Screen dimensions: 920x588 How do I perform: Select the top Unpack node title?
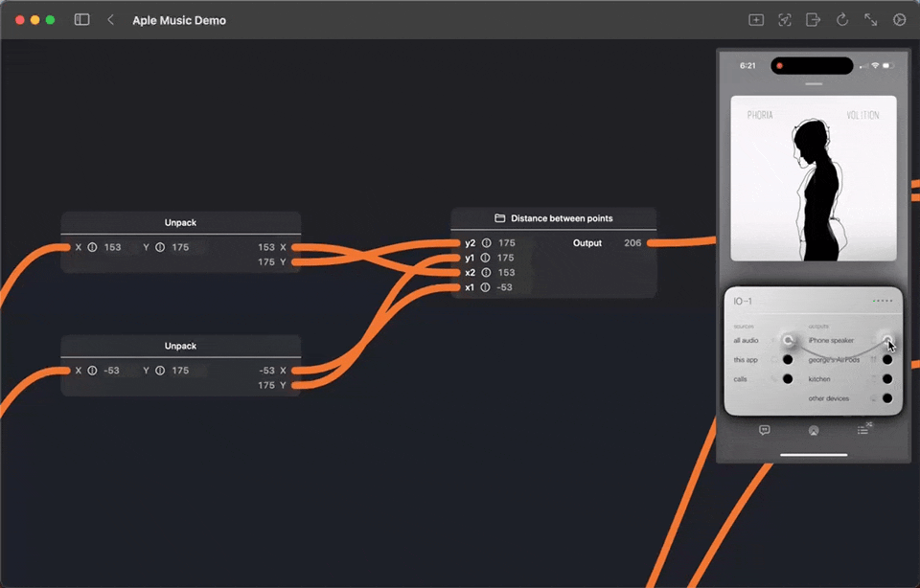tap(180, 222)
